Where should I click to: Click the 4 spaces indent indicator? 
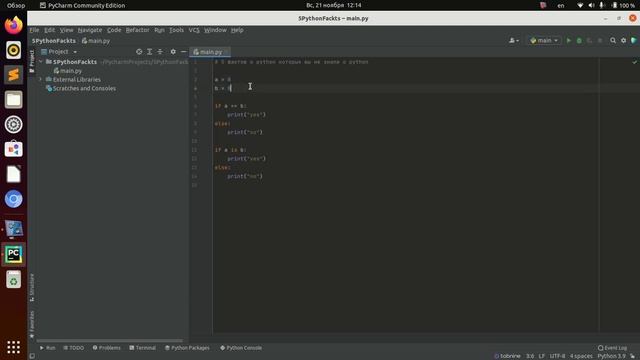(581, 356)
